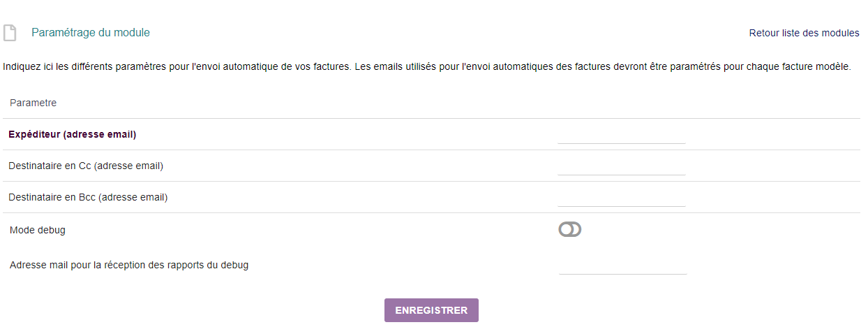The image size is (868, 334).
Task: Click the sentence beginning with Les emails utilisés
Action: pyautogui.click(x=602, y=67)
